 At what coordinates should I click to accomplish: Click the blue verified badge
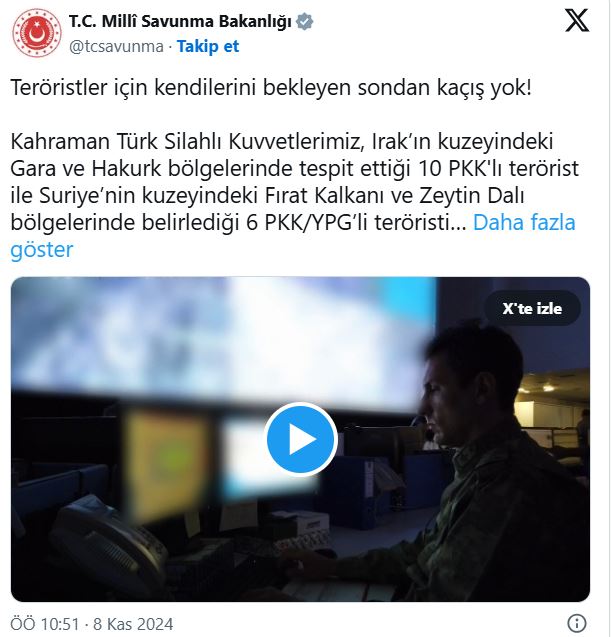pos(304,21)
